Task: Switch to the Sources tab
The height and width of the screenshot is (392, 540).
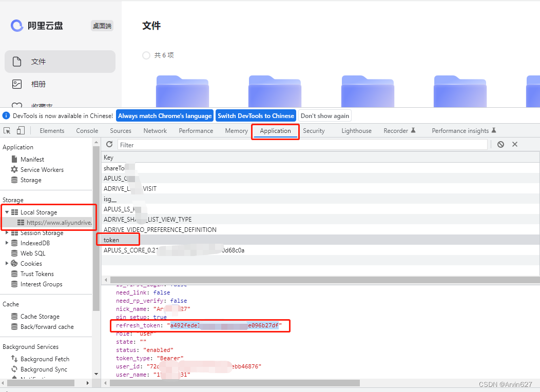Action: pos(121,131)
